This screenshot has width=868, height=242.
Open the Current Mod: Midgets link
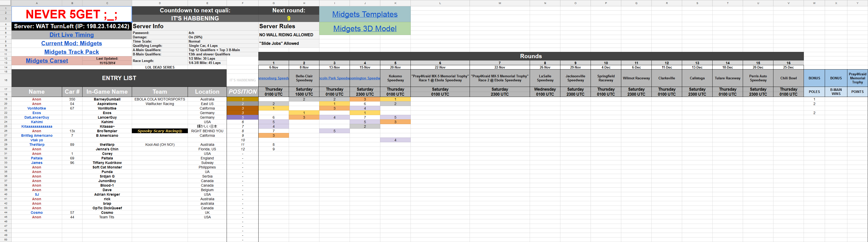coord(71,43)
